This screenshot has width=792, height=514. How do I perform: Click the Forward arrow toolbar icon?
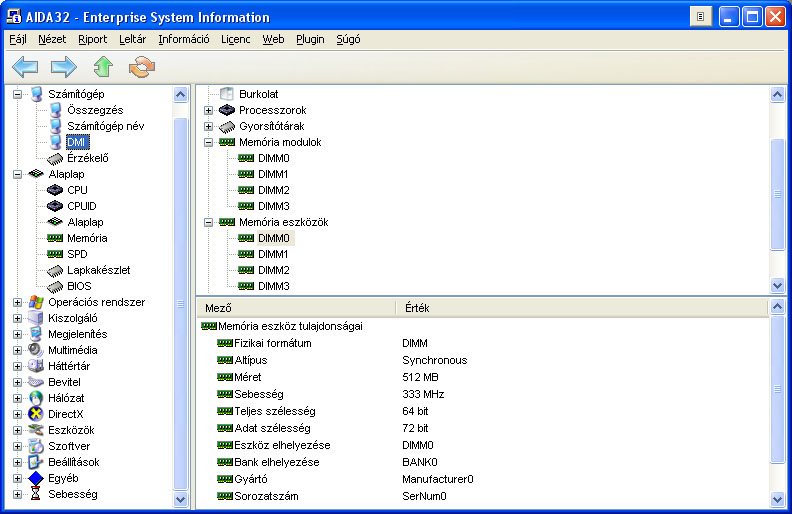coord(64,67)
